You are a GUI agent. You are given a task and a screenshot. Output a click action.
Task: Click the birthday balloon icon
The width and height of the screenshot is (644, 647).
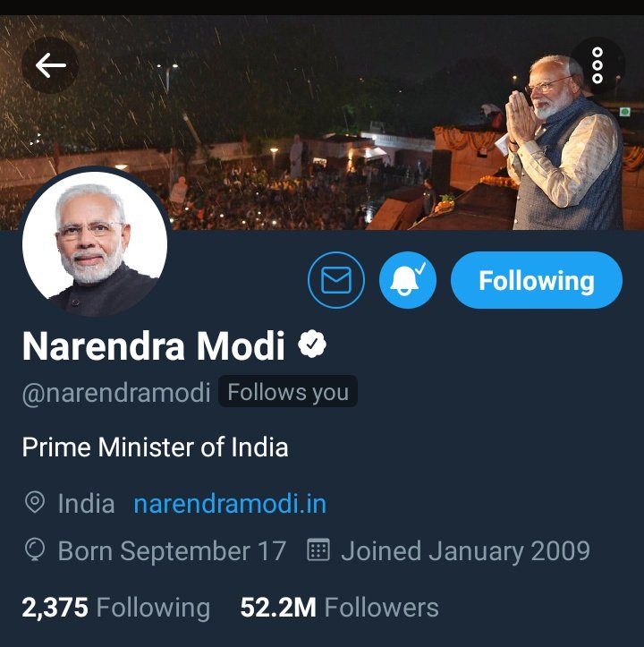(35, 549)
